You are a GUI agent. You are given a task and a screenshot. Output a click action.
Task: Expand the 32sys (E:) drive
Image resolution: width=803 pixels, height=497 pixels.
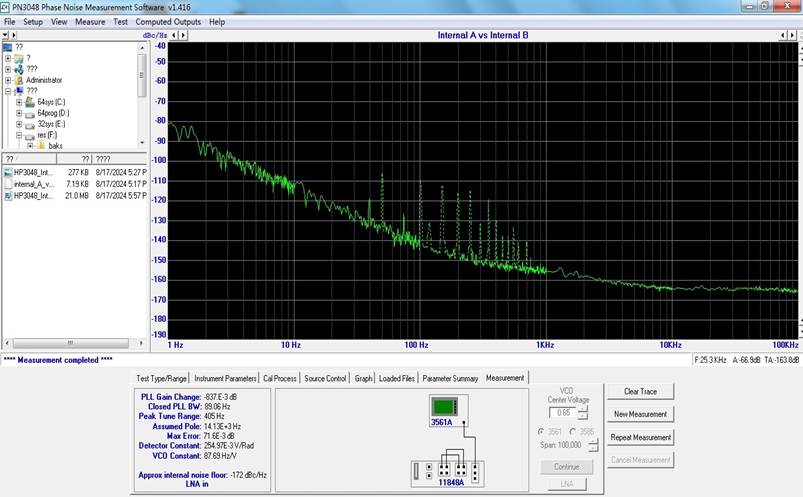coord(19,125)
